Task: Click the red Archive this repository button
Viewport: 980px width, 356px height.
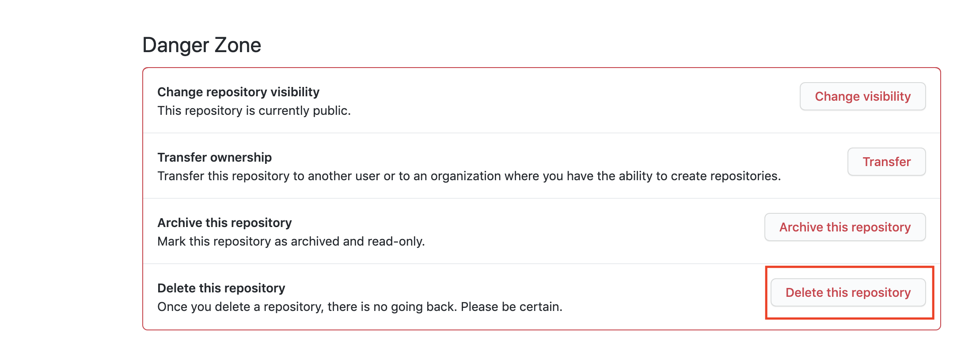Action: pos(845,227)
